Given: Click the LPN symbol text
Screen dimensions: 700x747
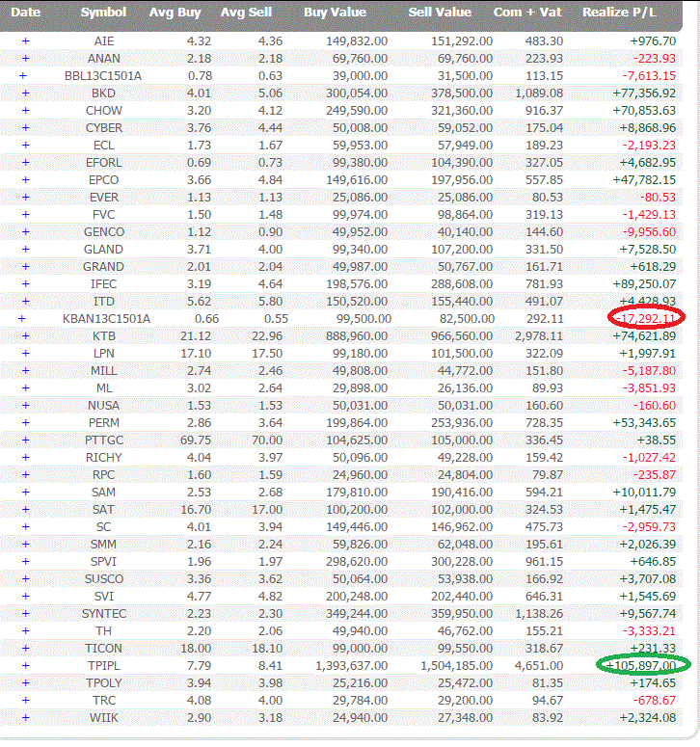Looking at the screenshot, I should [104, 354].
